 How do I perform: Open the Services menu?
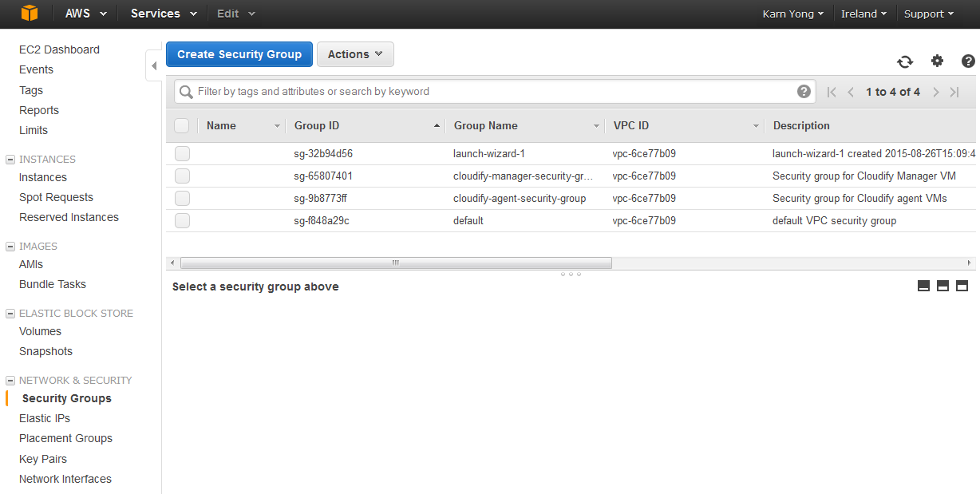[x=164, y=14]
